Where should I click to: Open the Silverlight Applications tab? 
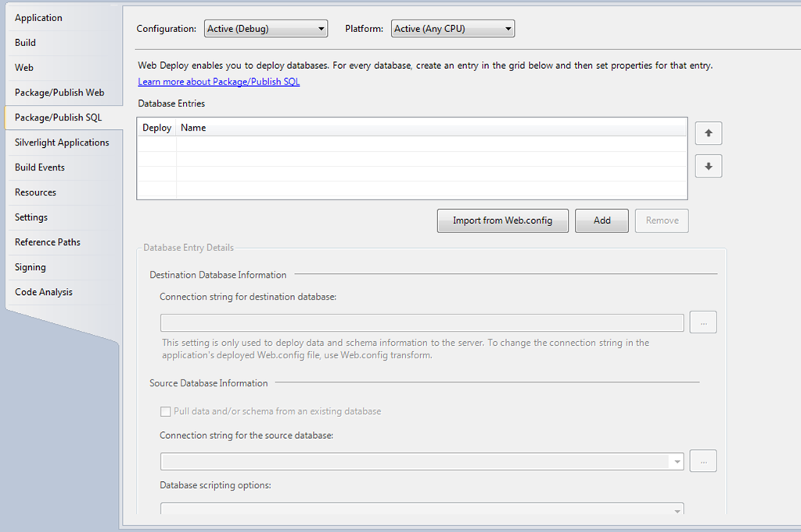click(62, 142)
